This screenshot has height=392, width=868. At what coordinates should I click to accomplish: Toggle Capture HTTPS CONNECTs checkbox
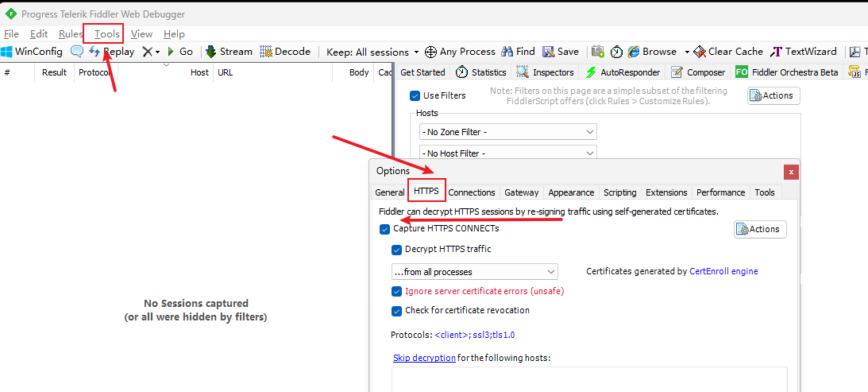pyautogui.click(x=384, y=229)
